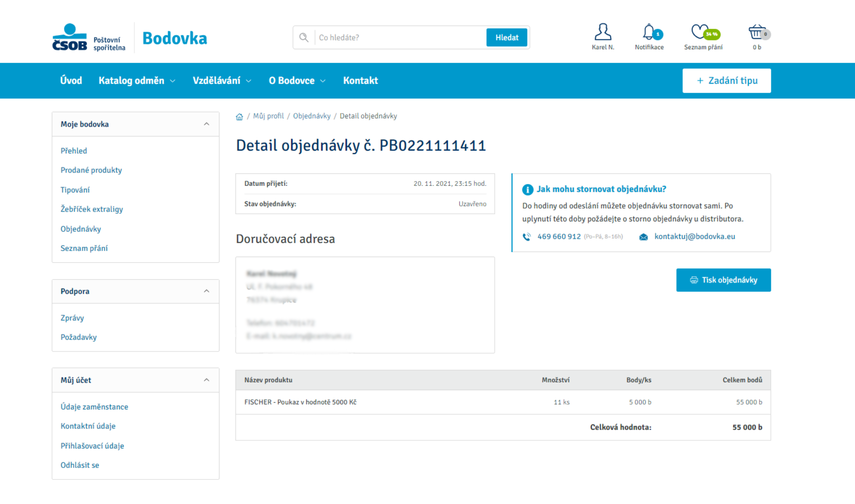Viewport: 855px width, 504px height.
Task: Open Seznam přání in the sidebar
Action: (x=84, y=248)
